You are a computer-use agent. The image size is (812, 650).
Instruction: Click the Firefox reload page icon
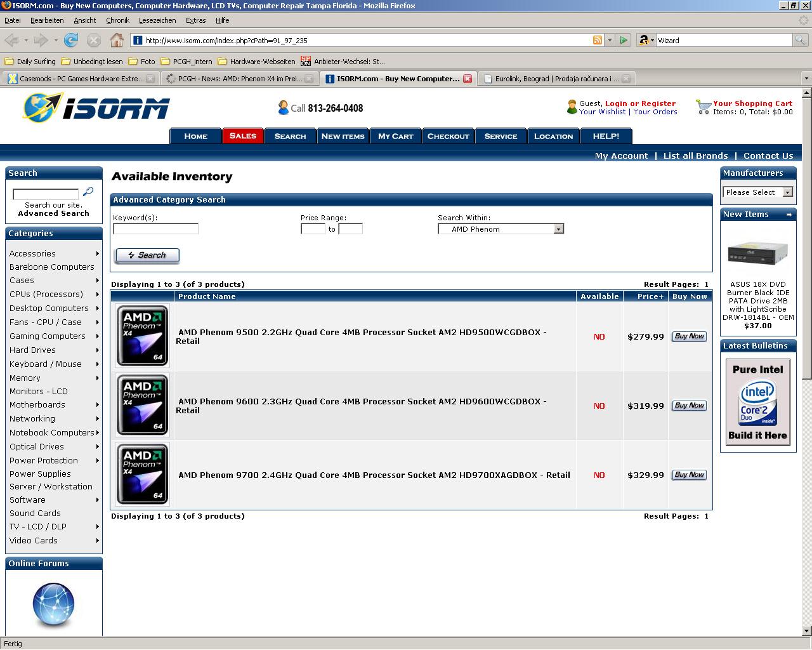tap(71, 40)
